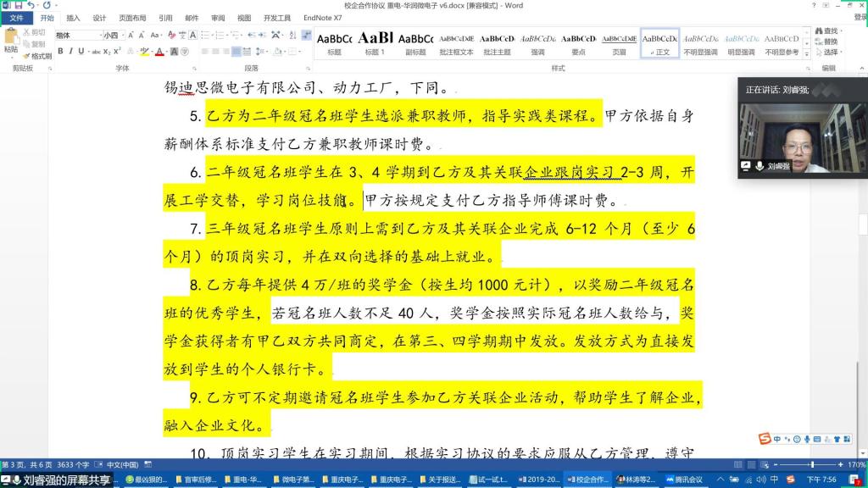The height and width of the screenshot is (488, 868).
Task: Expand the styles gallery more arrow
Action: [x=809, y=53]
